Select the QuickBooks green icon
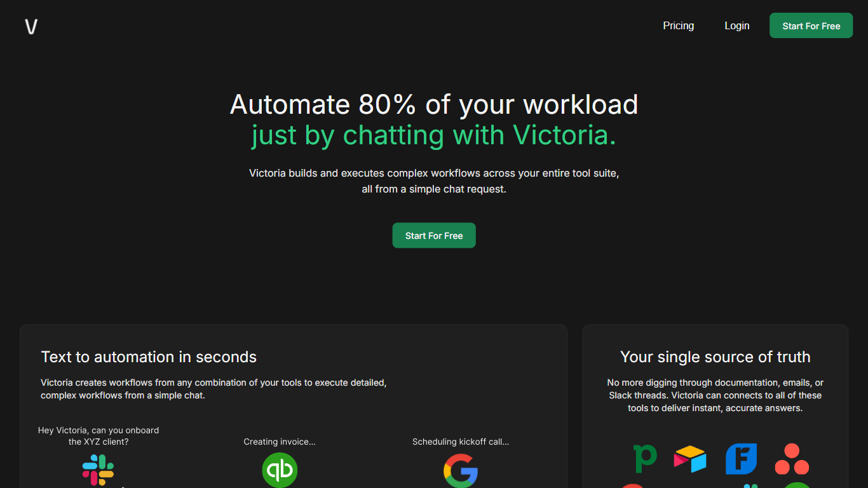This screenshot has height=488, width=868. tap(280, 470)
